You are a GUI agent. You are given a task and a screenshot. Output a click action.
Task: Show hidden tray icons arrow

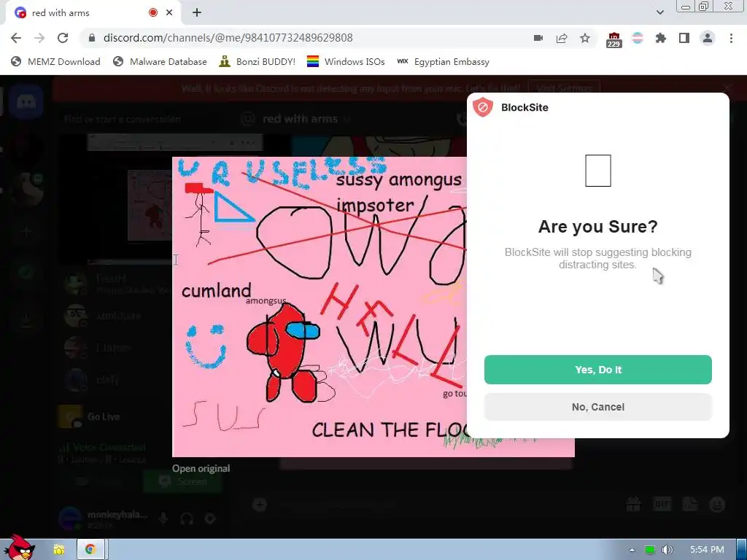[x=632, y=550]
